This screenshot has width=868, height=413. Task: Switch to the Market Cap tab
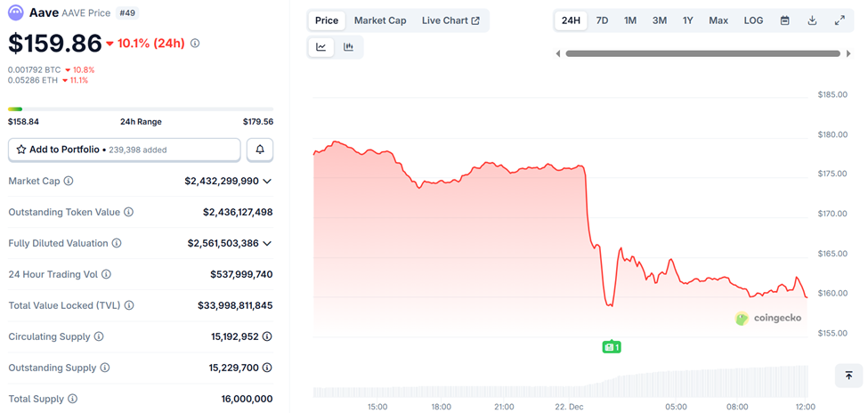[380, 20]
